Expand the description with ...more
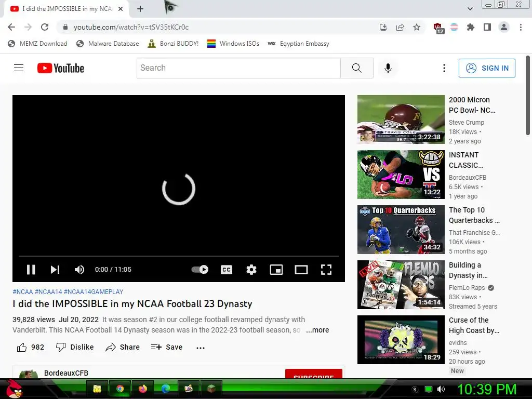The width and height of the screenshot is (532, 399). (317, 330)
